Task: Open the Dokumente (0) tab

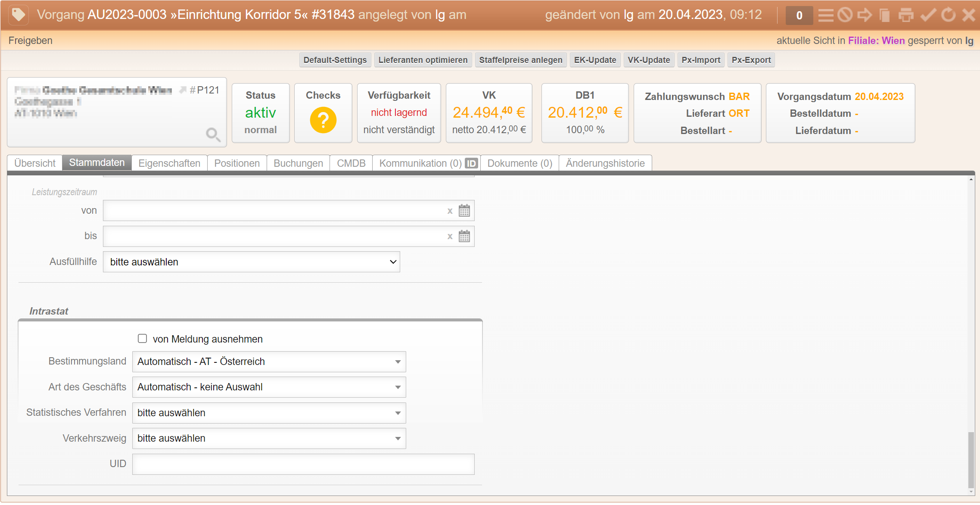Action: pyautogui.click(x=520, y=163)
